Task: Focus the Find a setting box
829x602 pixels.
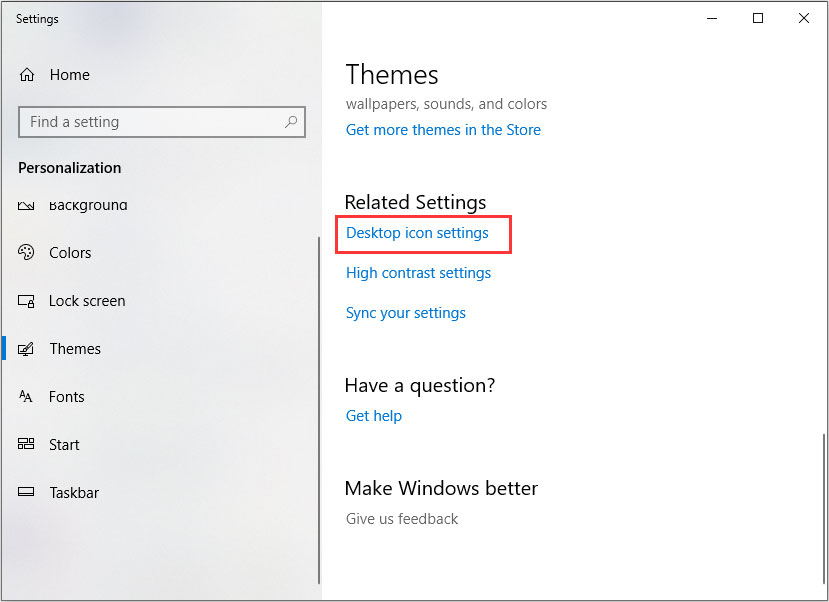Action: point(162,122)
